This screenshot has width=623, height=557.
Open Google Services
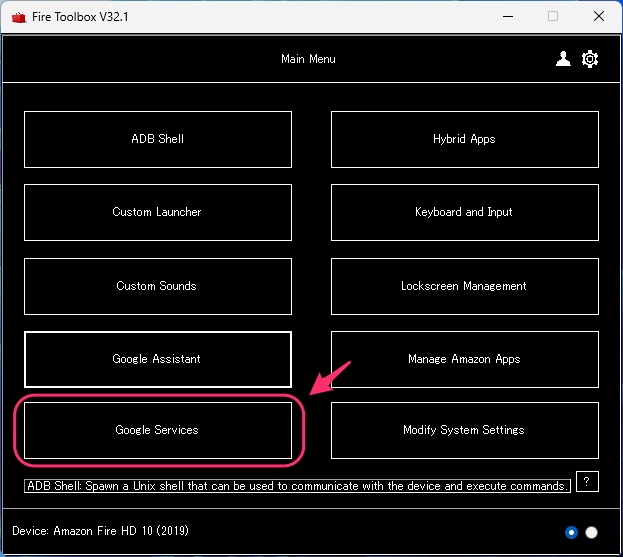158,430
